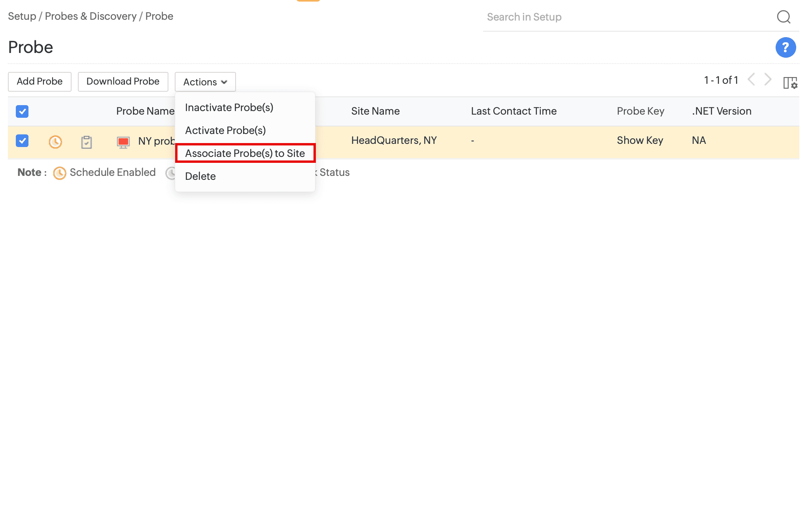Click the Show Key link
Screen dimensions: 812x513
point(640,140)
